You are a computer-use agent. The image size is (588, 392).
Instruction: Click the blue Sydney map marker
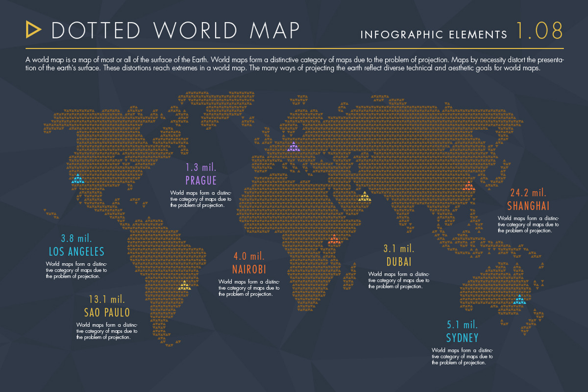[x=519, y=299]
